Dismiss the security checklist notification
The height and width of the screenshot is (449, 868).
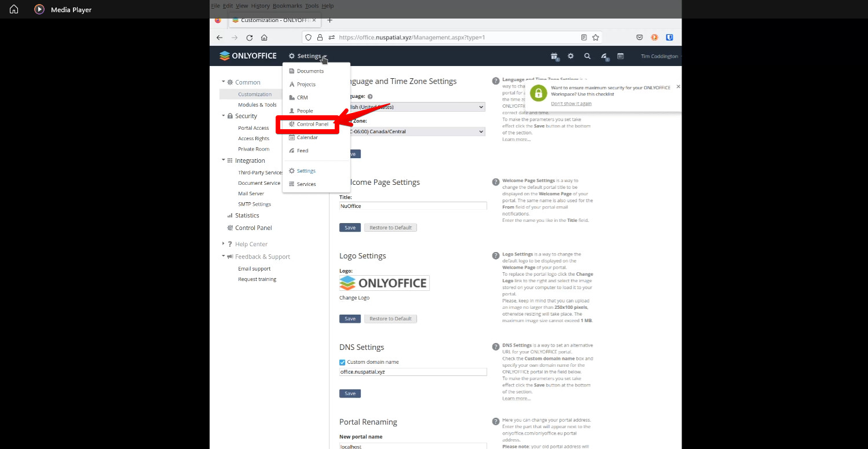(678, 86)
